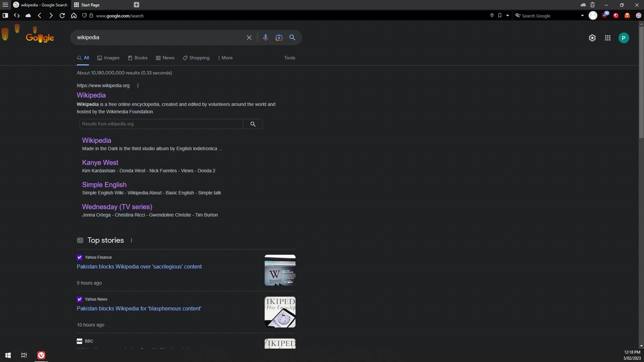This screenshot has height=362, width=644.
Task: Expand the More search categories menu
Action: 225,58
